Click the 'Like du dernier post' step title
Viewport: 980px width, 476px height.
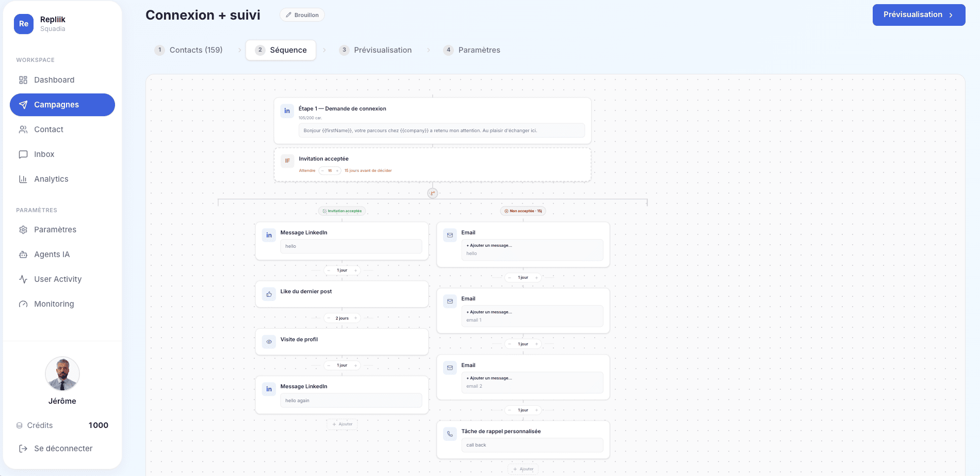[306, 292]
